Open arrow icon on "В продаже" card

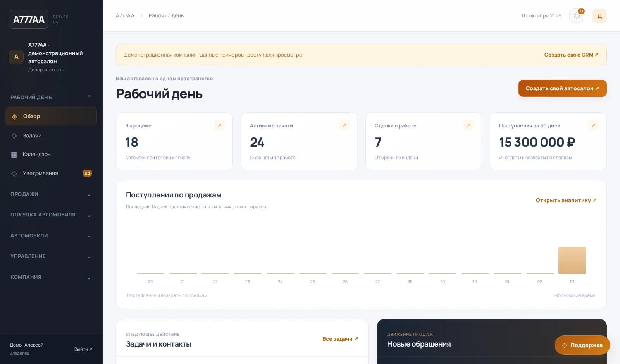coord(219,125)
